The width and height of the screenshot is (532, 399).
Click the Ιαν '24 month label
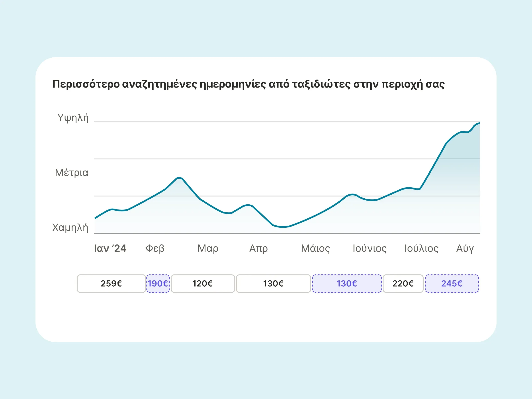pyautogui.click(x=110, y=248)
